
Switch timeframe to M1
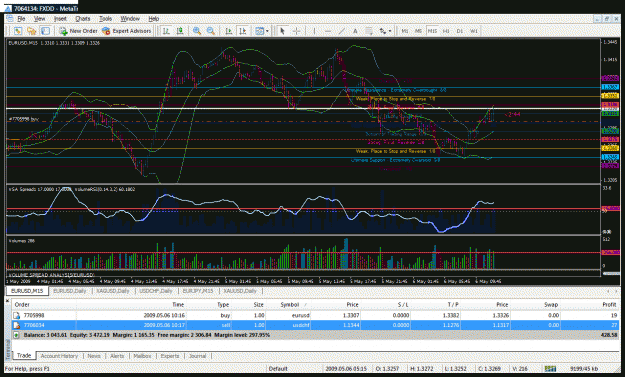[405, 31]
